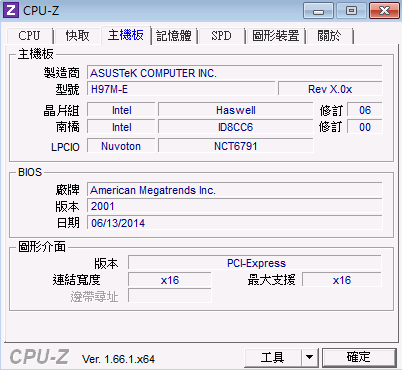This screenshot has height=370, width=402.
Task: Click the 最大支援 label
Action: pyautogui.click(x=271, y=280)
